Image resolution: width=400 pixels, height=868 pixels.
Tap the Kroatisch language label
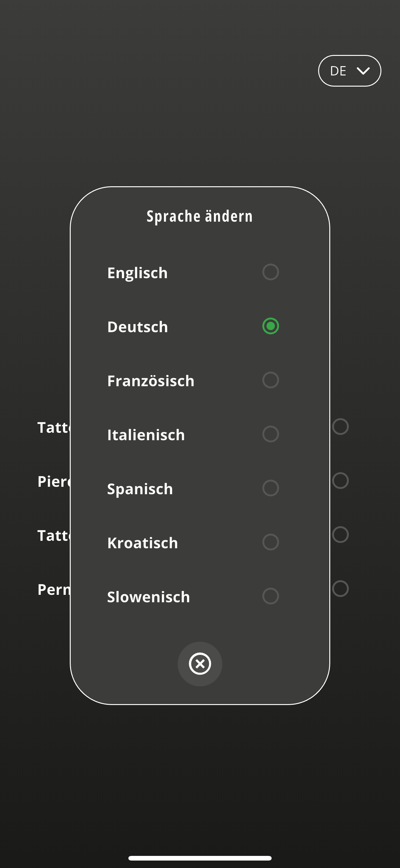point(142,543)
